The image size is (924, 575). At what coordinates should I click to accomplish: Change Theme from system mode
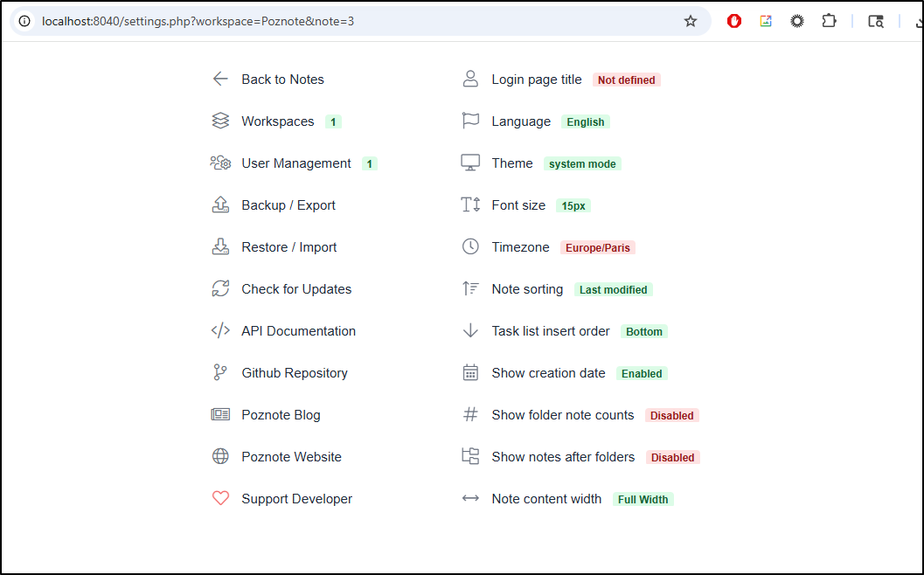tap(582, 164)
